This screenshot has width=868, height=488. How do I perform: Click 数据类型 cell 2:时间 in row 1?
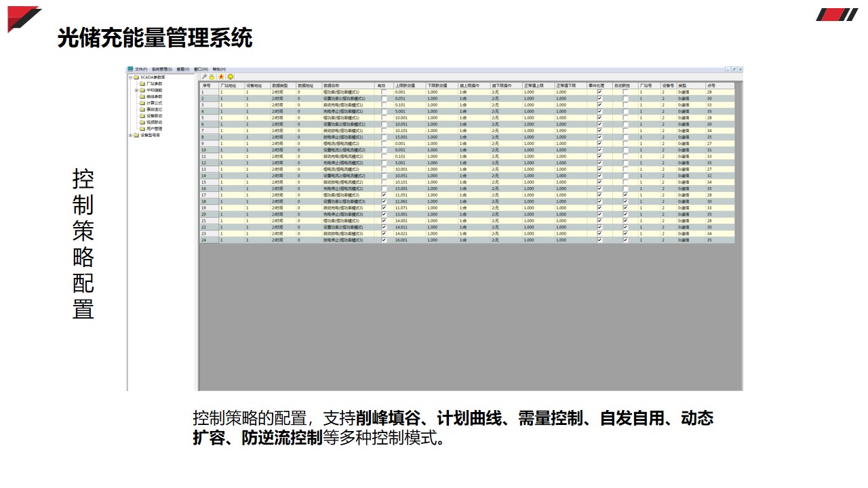[283, 91]
